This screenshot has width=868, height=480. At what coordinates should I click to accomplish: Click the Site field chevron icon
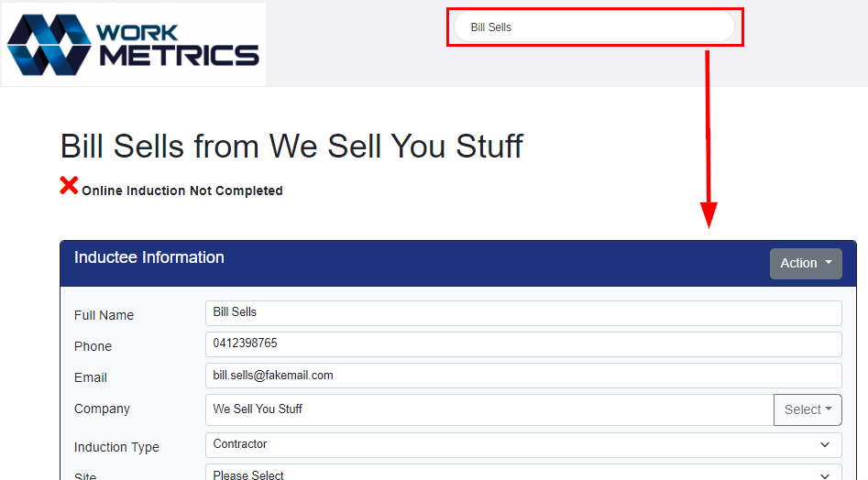(825, 475)
